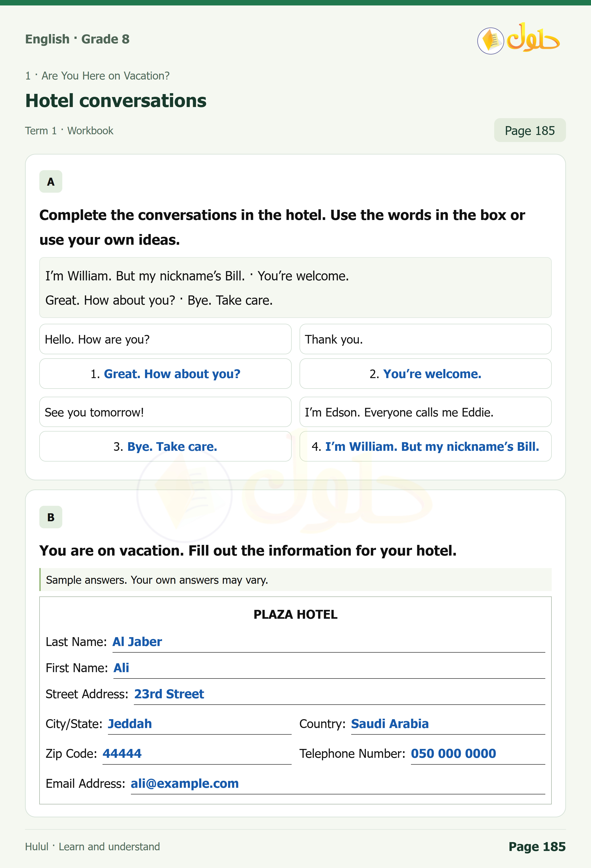Click answer 4 'I'm William. But my nickname's Bill.'

coord(426,446)
